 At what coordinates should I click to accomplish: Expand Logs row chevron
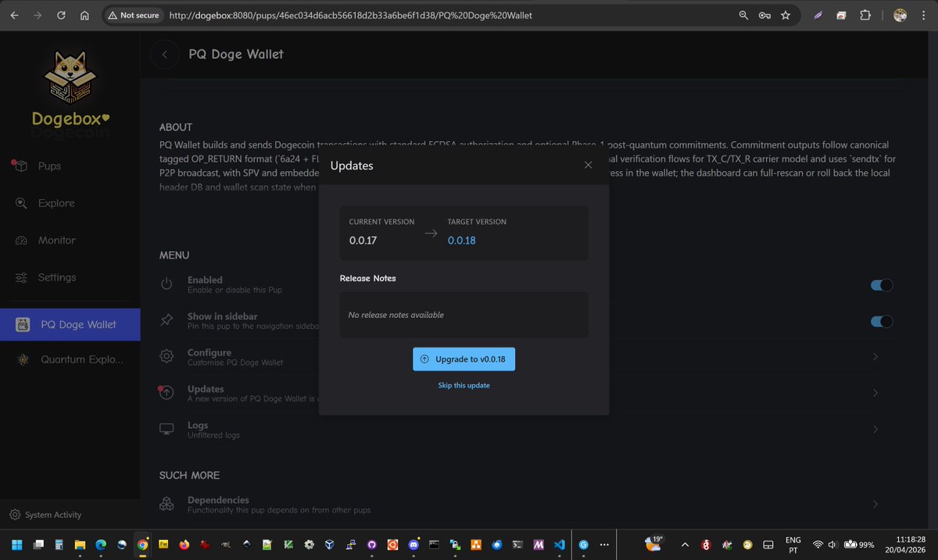point(875,430)
